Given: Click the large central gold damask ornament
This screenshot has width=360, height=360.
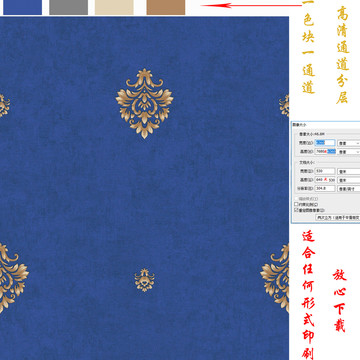Looking at the screenshot, I should [x=144, y=103].
